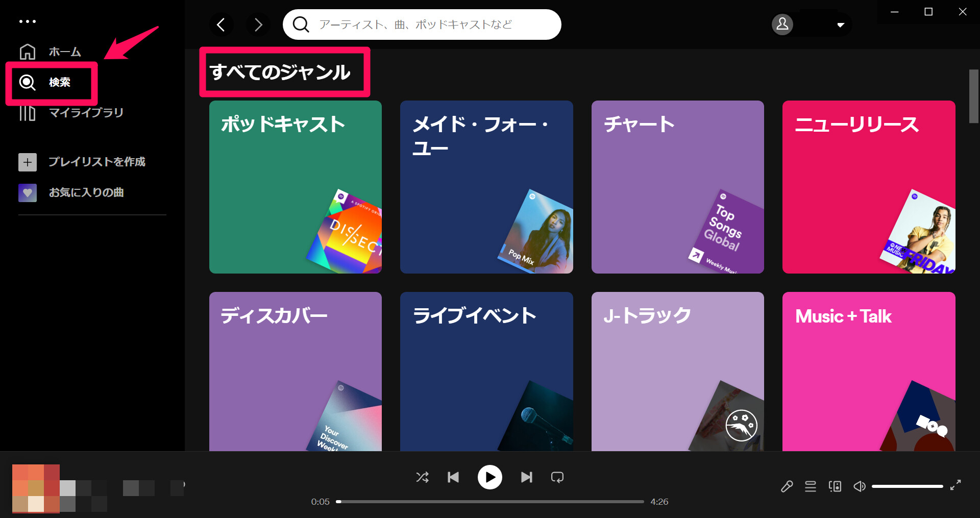The image size is (980, 518).
Task: Open お気に入りの曲 liked songs
Action: (x=86, y=192)
